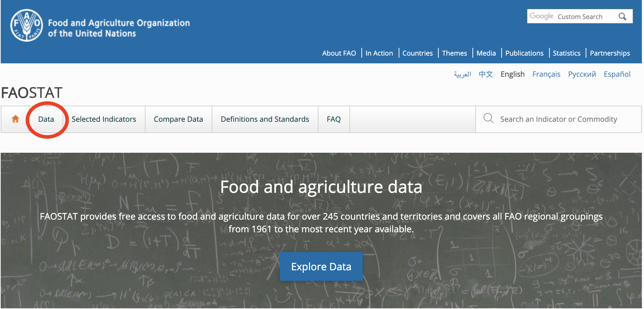644x309 pixels.
Task: Select the Countries menu item
Action: [x=417, y=53]
